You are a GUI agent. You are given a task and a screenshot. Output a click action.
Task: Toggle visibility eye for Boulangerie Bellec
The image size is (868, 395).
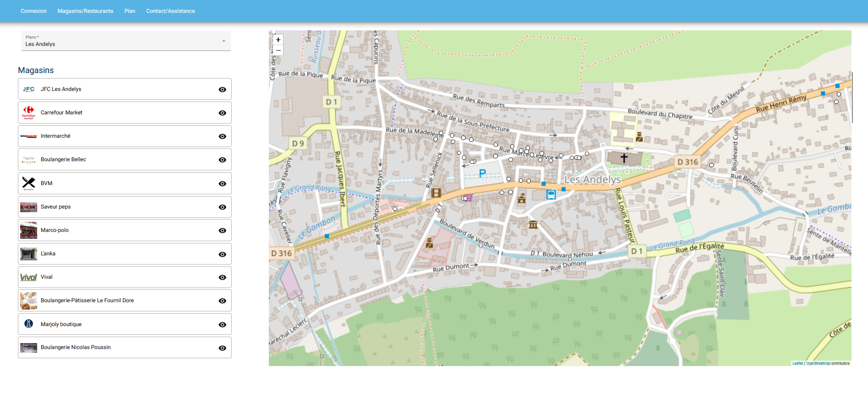(x=223, y=160)
